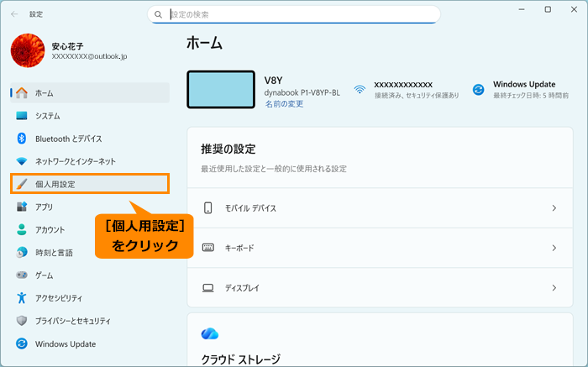Expand the モバイル デバイス row chevron

tap(554, 207)
